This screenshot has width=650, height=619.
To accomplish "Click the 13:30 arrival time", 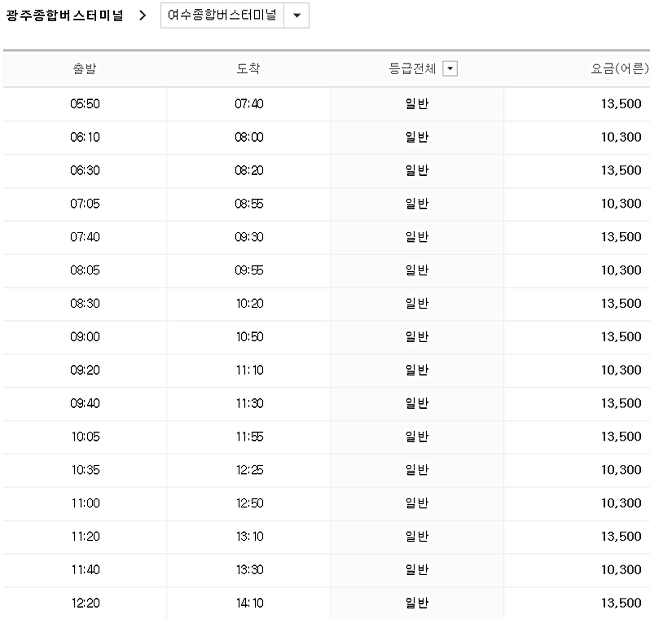I will 250,570.
